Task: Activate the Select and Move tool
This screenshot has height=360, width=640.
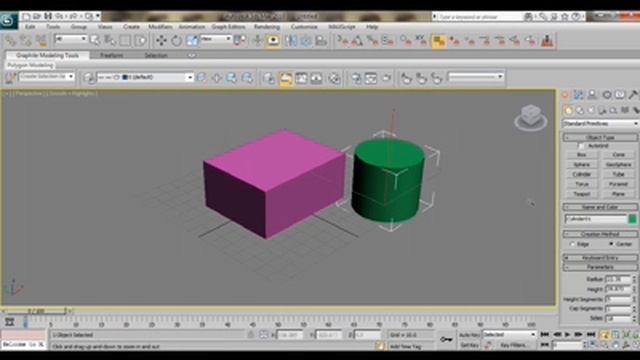Action: tap(161, 40)
